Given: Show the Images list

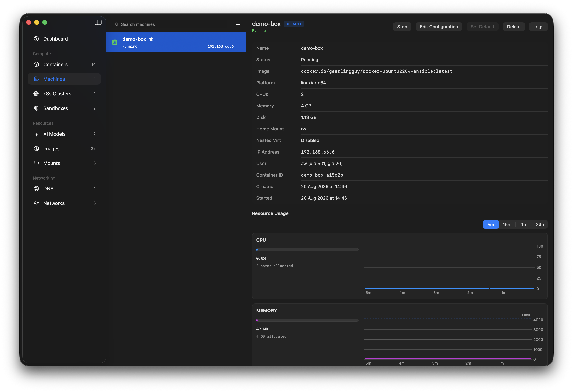Looking at the screenshot, I should (x=64, y=148).
